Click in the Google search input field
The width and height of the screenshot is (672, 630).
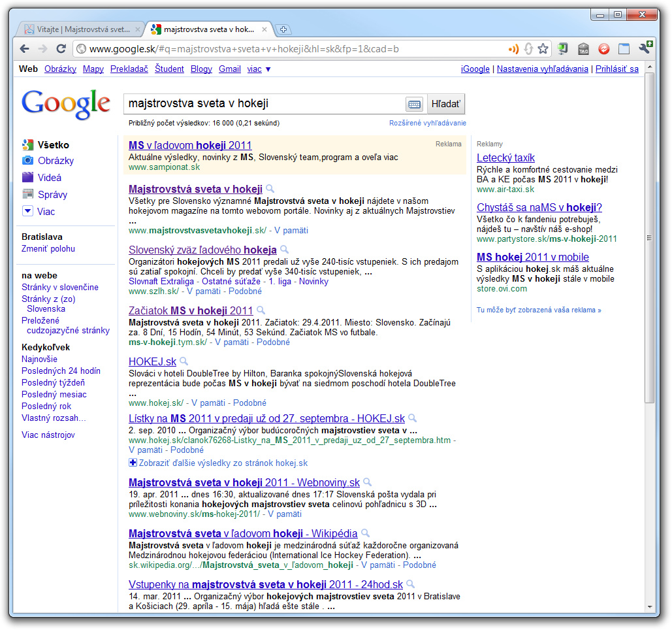pyautogui.click(x=264, y=104)
